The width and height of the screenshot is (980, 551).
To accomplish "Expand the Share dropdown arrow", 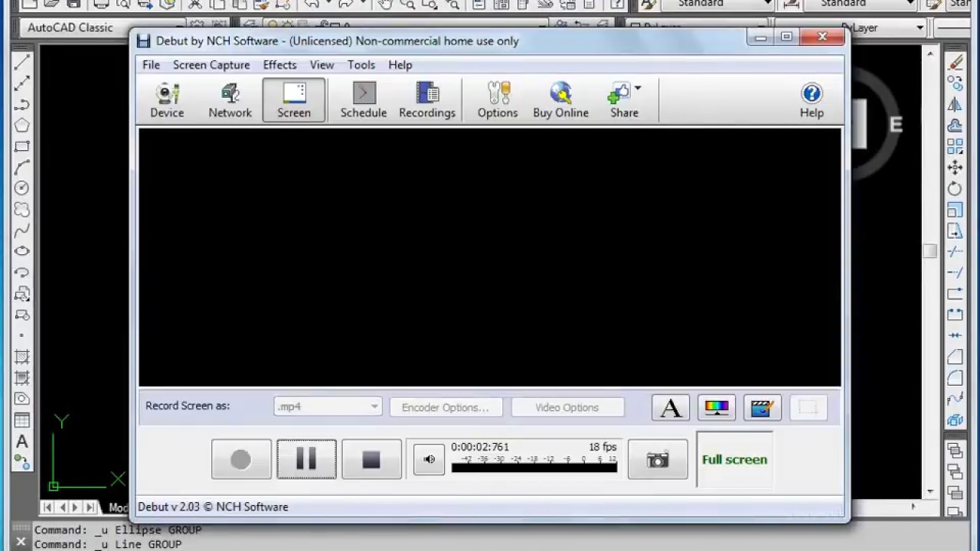I will [638, 88].
